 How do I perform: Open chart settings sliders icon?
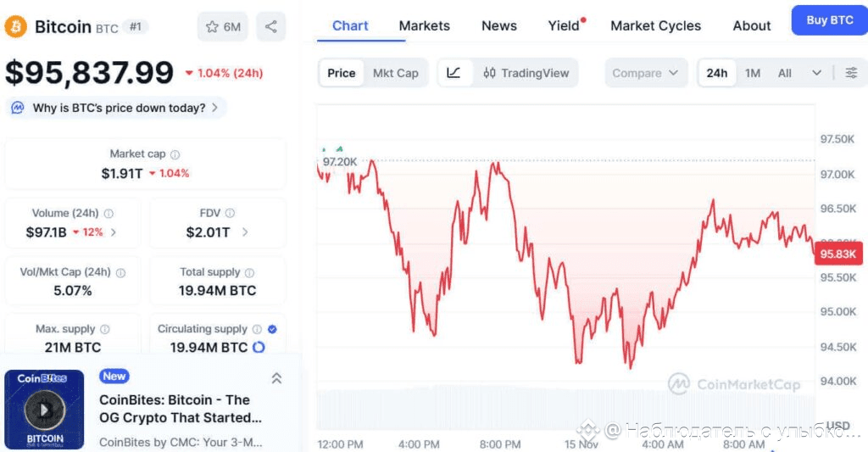pyautogui.click(x=851, y=73)
